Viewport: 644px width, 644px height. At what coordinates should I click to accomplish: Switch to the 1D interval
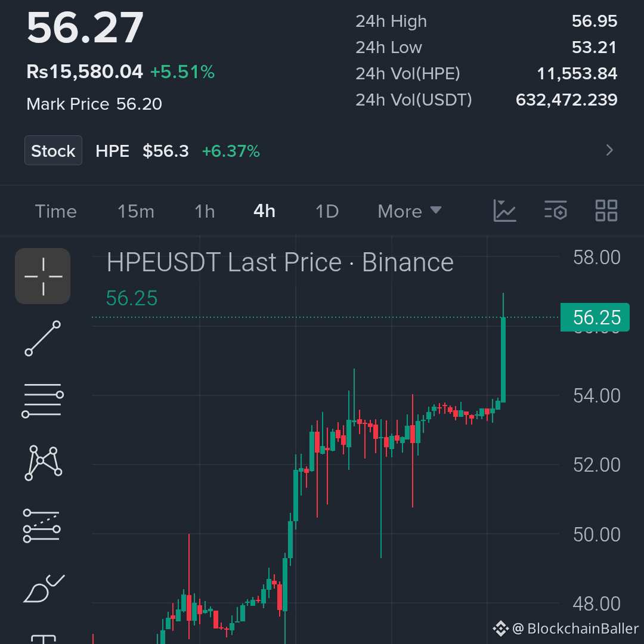327,212
